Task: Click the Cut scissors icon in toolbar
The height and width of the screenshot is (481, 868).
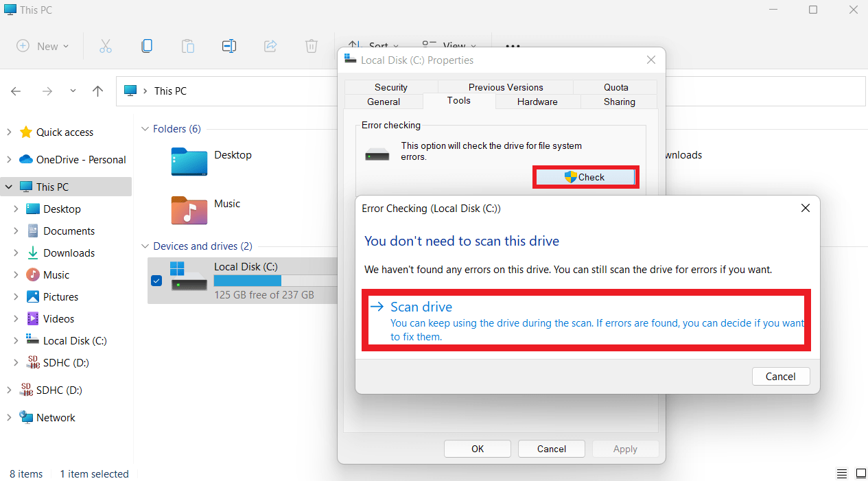Action: [x=105, y=46]
